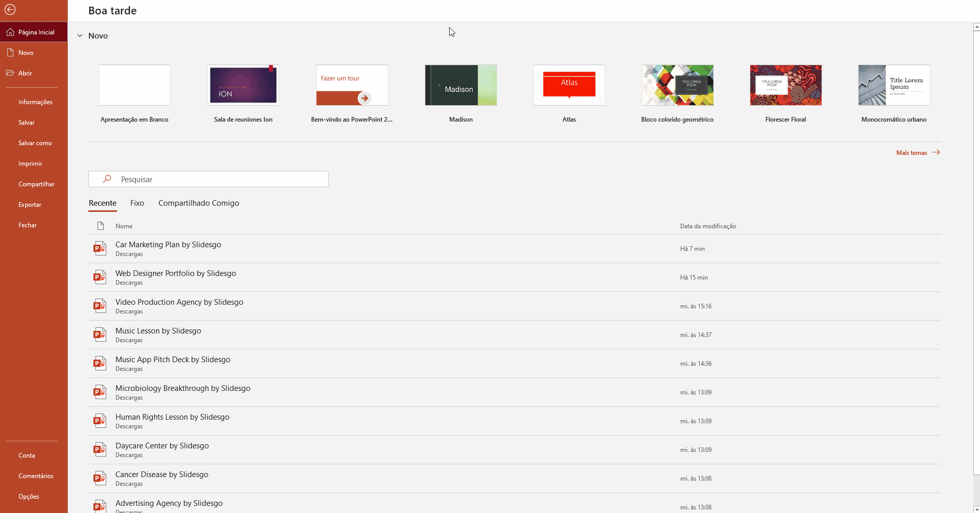The width and height of the screenshot is (980, 513).
Task: Click PowerPoint icon for Video Production Agency
Action: (100, 306)
